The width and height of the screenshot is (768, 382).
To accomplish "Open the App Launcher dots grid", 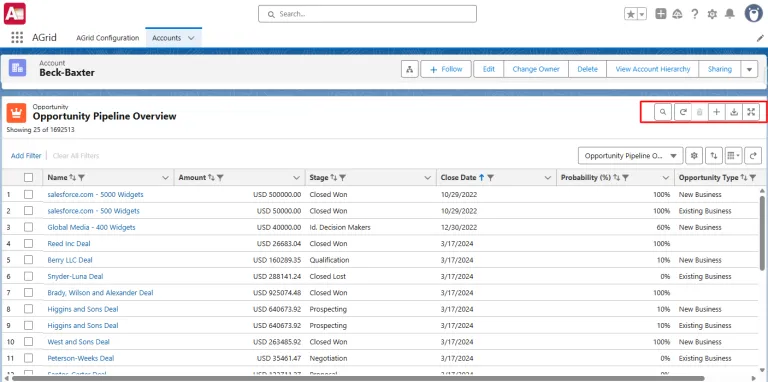I will (x=17, y=38).
